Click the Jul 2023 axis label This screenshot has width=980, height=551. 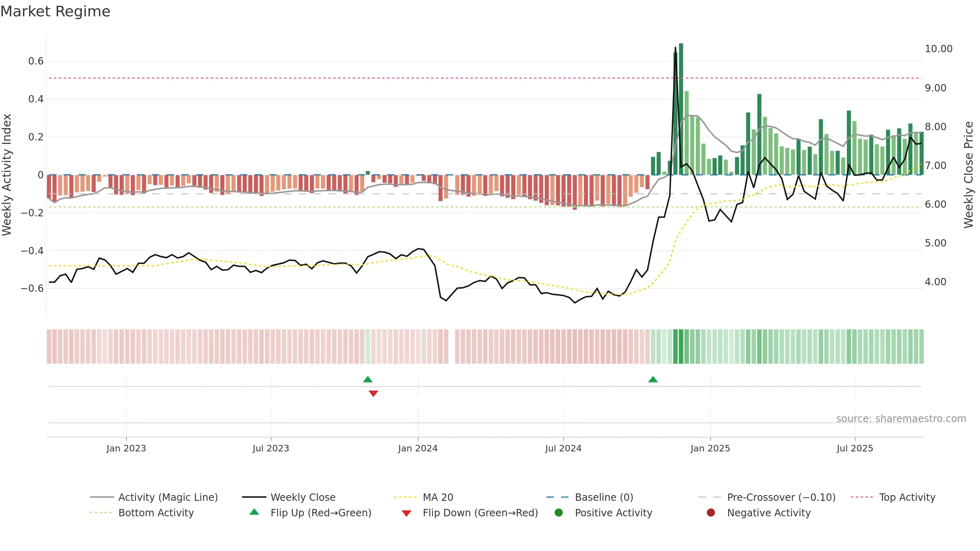[x=271, y=449]
